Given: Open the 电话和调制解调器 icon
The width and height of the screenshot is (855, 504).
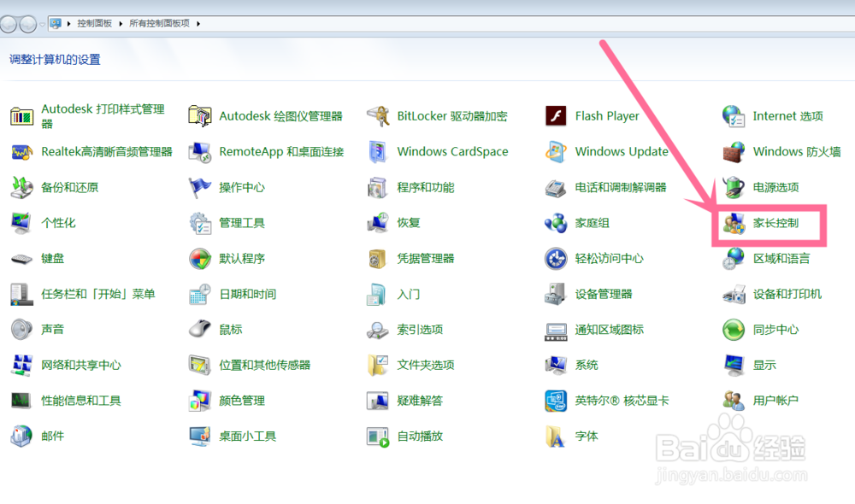Looking at the screenshot, I should tap(556, 187).
